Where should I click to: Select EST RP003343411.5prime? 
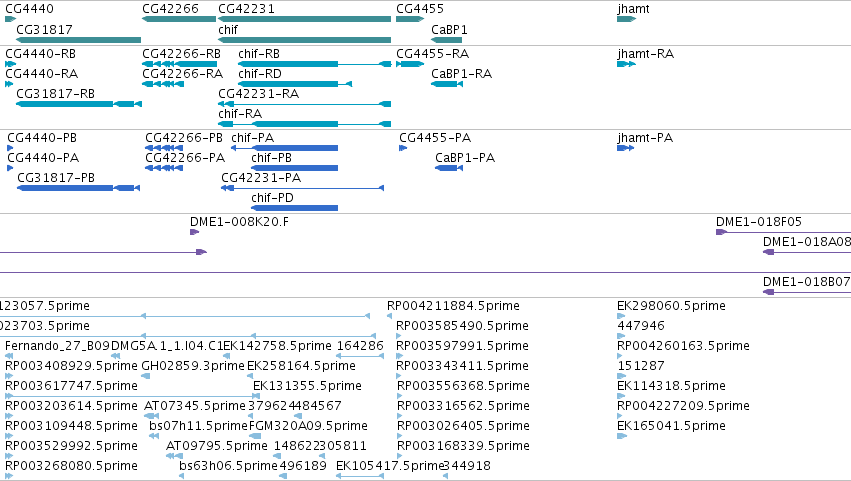(462, 366)
